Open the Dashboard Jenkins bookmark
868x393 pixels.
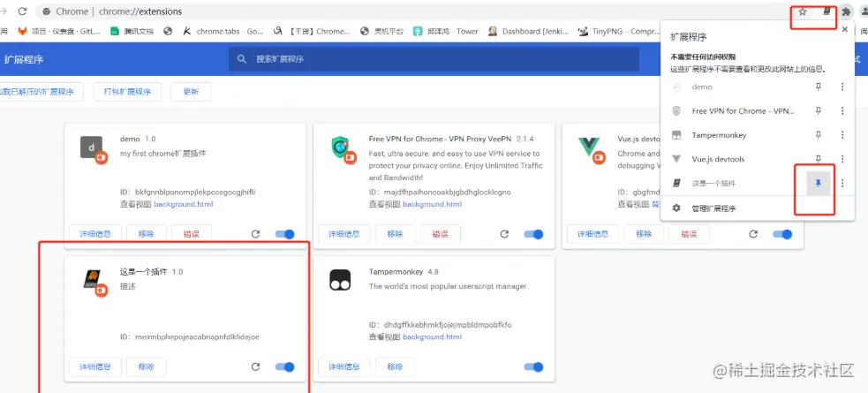coord(528,32)
